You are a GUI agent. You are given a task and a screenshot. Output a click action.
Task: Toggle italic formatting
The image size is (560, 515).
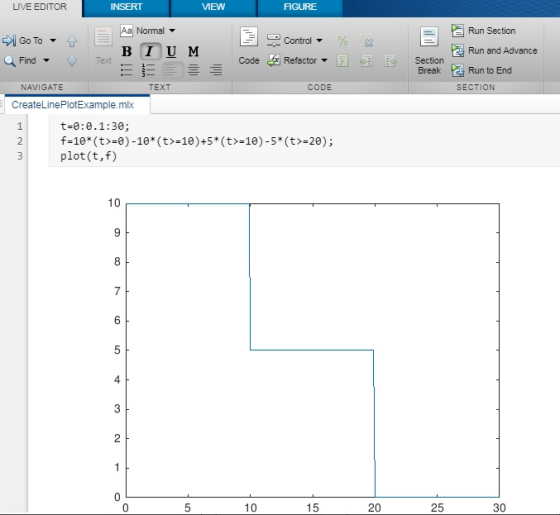[150, 51]
